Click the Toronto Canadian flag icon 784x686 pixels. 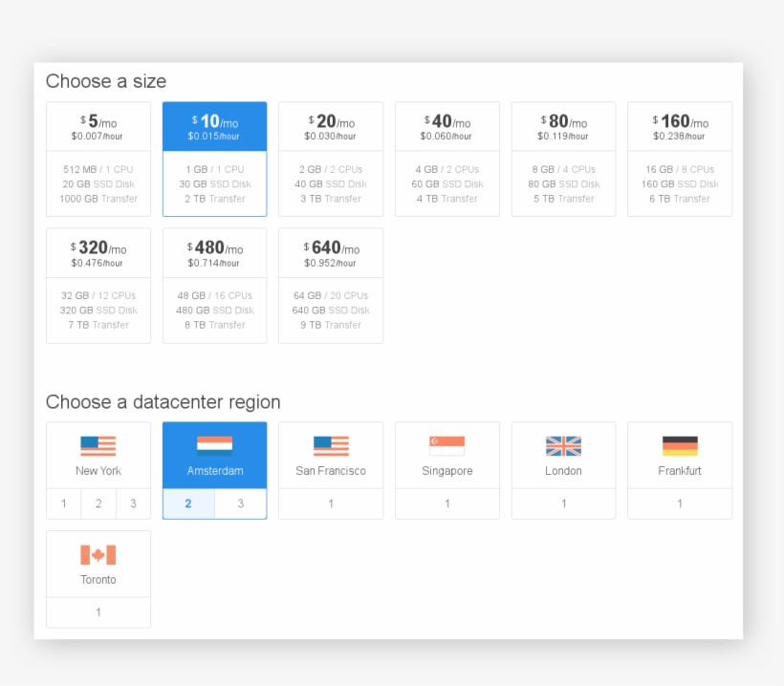98,555
